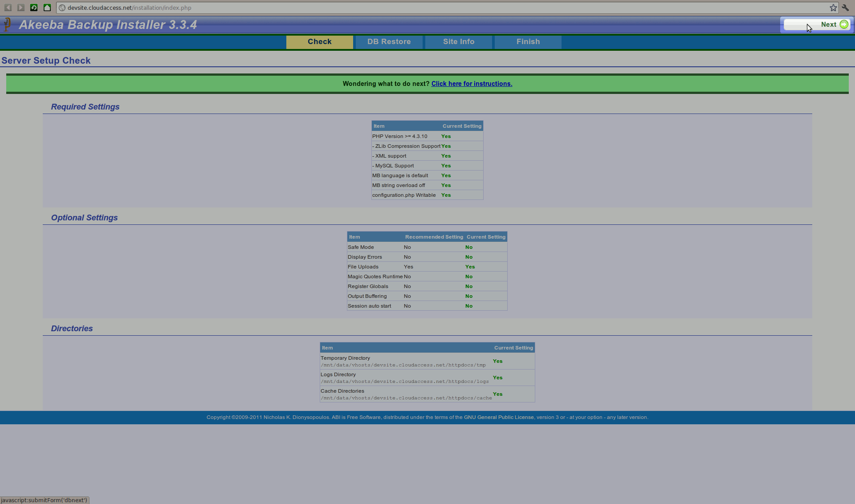Select '- XML support' row text
This screenshot has height=504, width=855.
tap(389, 156)
